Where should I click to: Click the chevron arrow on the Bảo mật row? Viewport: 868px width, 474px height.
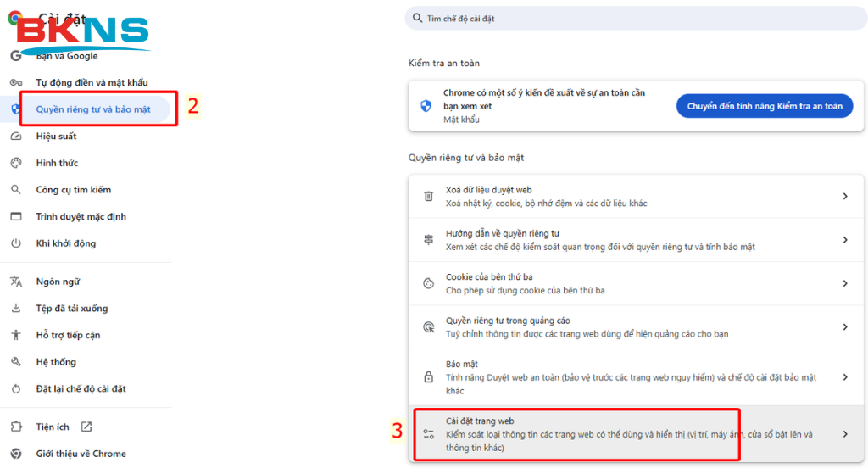[x=845, y=377]
